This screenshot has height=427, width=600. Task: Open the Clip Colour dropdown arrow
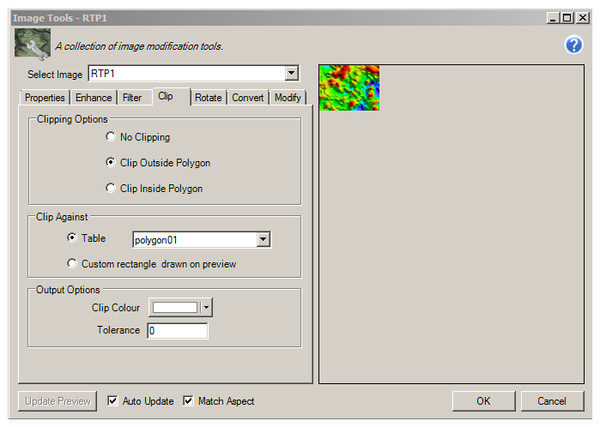point(206,307)
